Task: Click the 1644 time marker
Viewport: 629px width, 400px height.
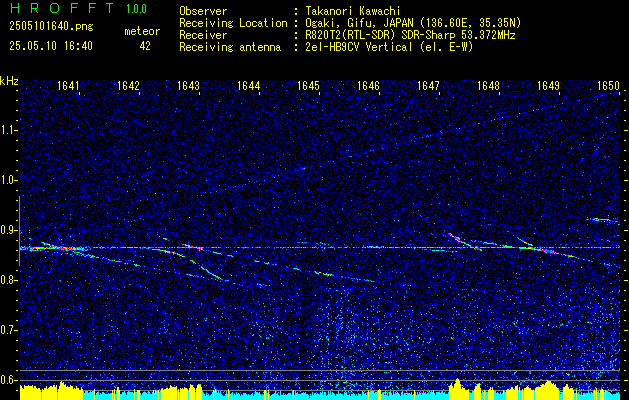Action: click(249, 85)
